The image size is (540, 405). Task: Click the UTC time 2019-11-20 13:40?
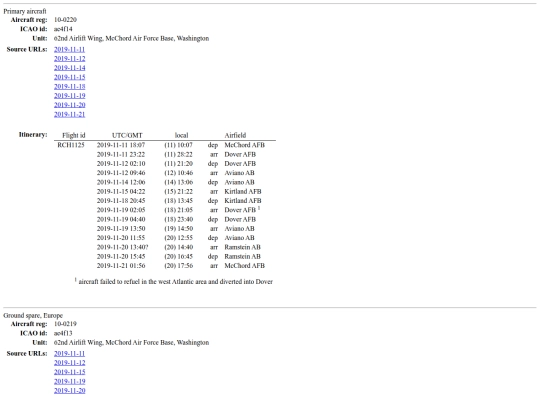tap(123, 247)
